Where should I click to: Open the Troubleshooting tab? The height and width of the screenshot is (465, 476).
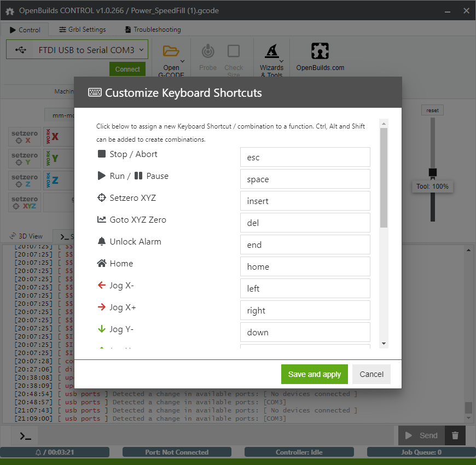153,30
